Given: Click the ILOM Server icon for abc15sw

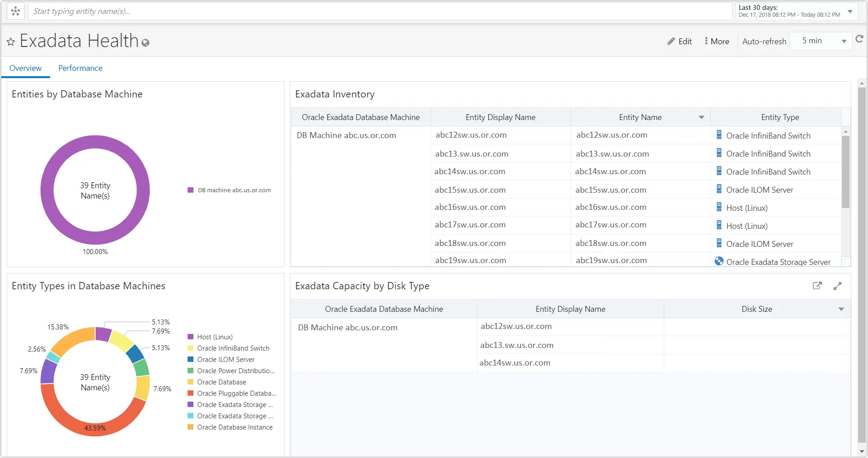Looking at the screenshot, I should pyautogui.click(x=719, y=189).
